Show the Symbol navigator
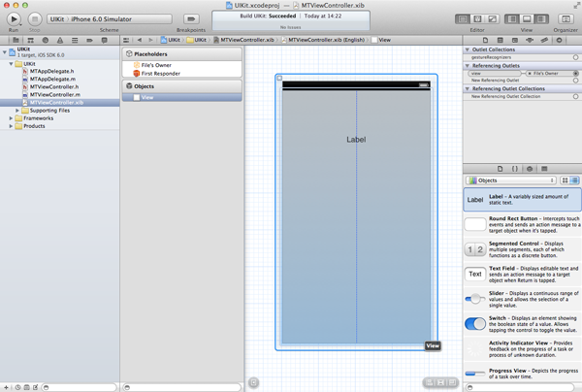Image resolution: width=582 pixels, height=392 pixels. (30, 40)
